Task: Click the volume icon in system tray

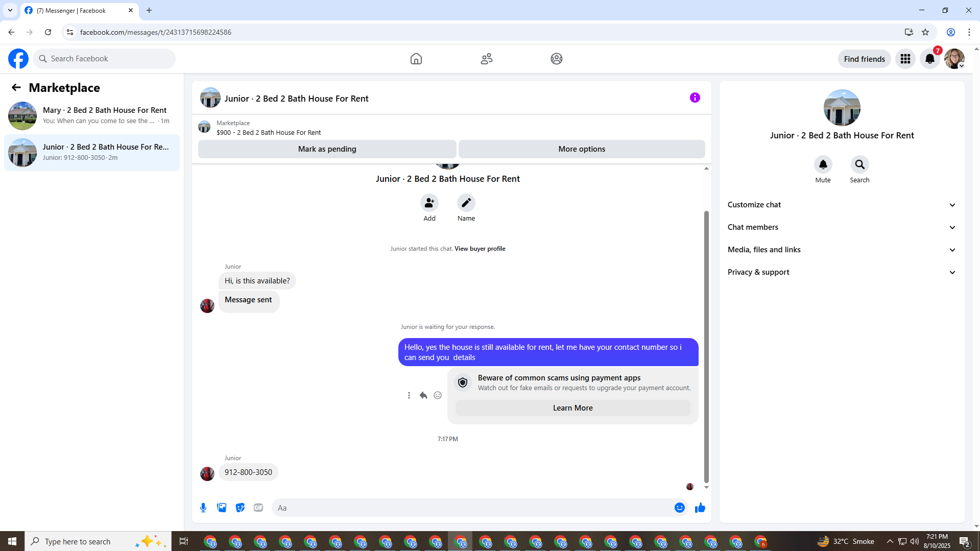Action: [x=915, y=541]
